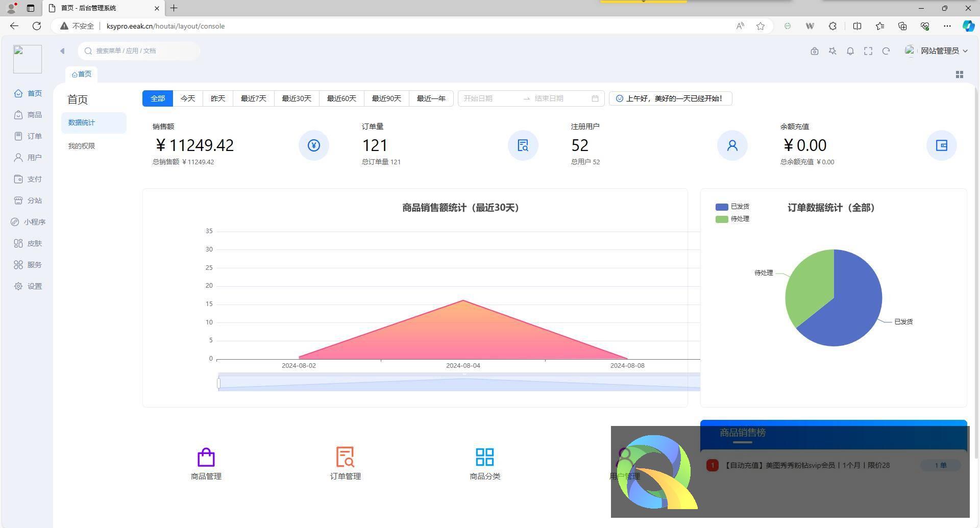Screen dimensions: 980x528
Task: Select 数据统计 in the submenu
Action: click(x=94, y=122)
